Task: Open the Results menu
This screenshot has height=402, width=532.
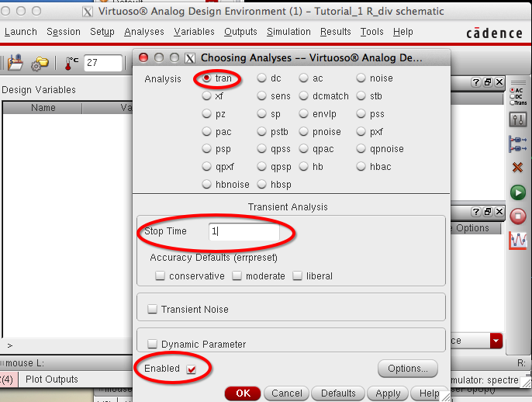Action: [x=336, y=32]
